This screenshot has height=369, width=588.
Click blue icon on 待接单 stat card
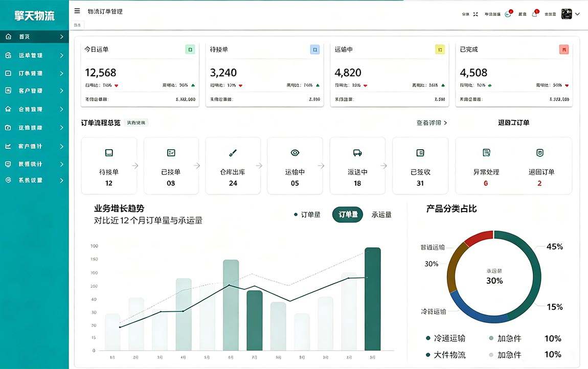point(315,50)
